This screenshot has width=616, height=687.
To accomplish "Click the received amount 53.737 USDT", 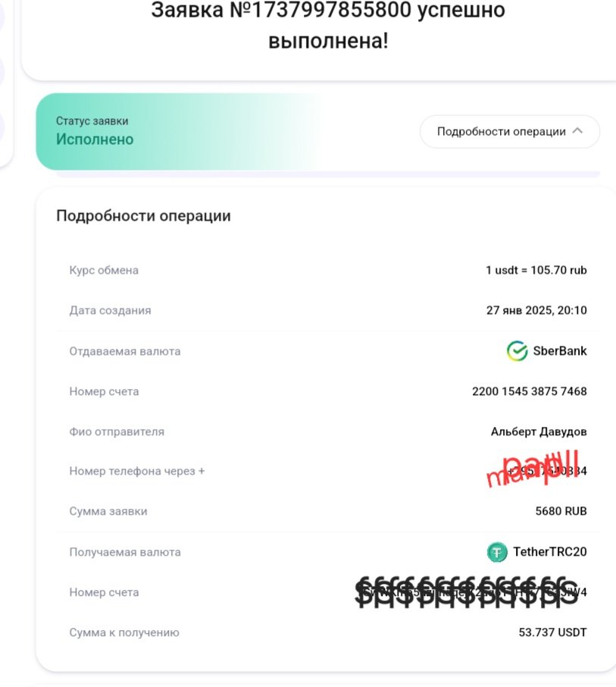I will coord(552,632).
